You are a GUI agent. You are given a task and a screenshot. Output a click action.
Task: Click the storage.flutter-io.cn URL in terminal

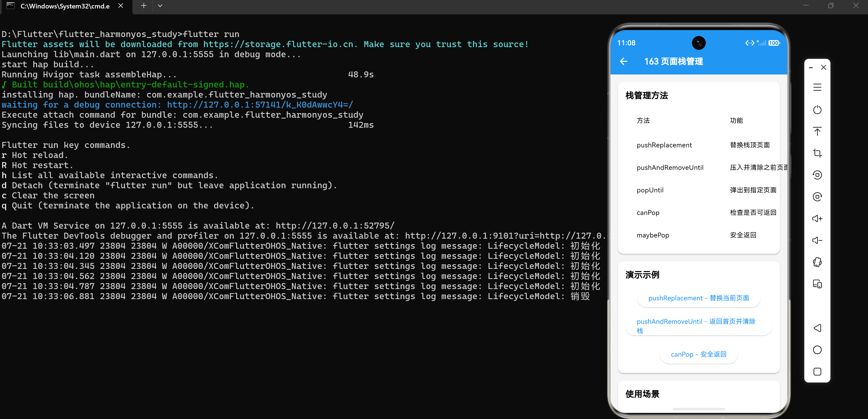[280, 44]
